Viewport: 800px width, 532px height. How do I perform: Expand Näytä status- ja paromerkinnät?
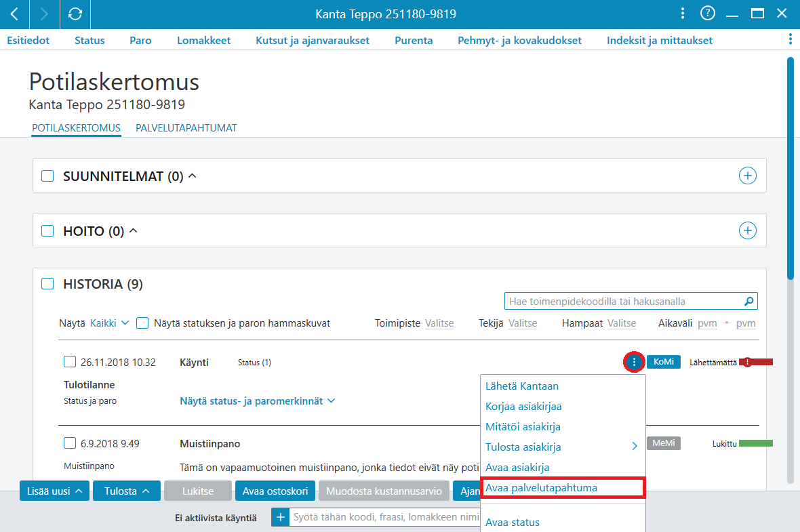(257, 401)
